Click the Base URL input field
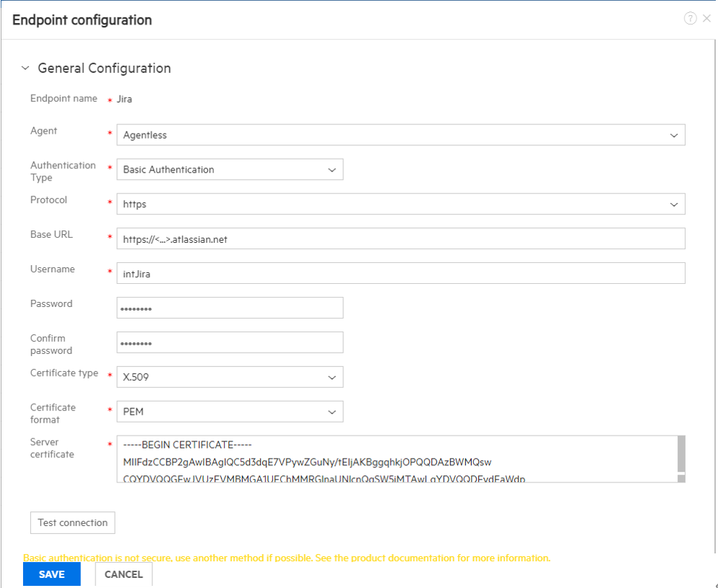718x588 pixels. [x=401, y=238]
